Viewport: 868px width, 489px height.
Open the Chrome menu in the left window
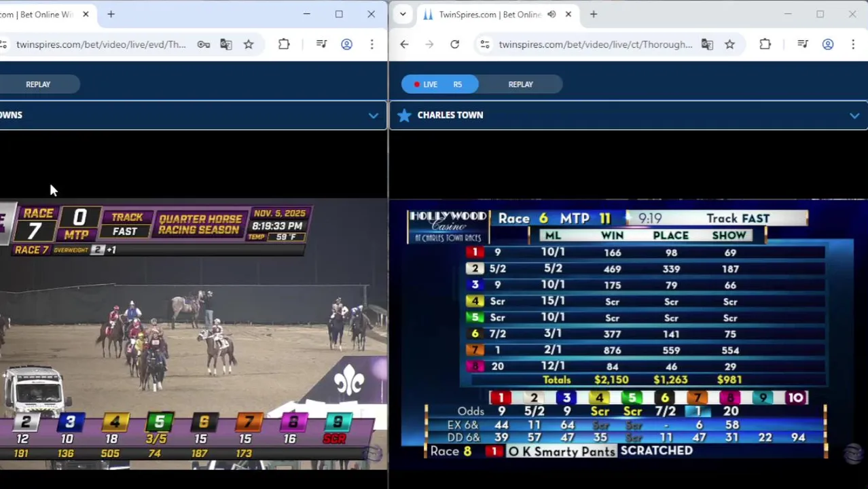(372, 44)
